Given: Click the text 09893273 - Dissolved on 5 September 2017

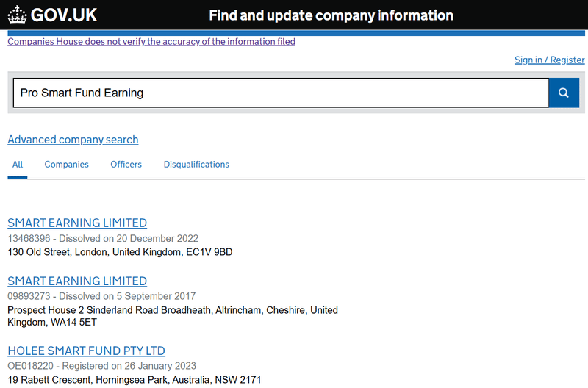Looking at the screenshot, I should tap(101, 296).
